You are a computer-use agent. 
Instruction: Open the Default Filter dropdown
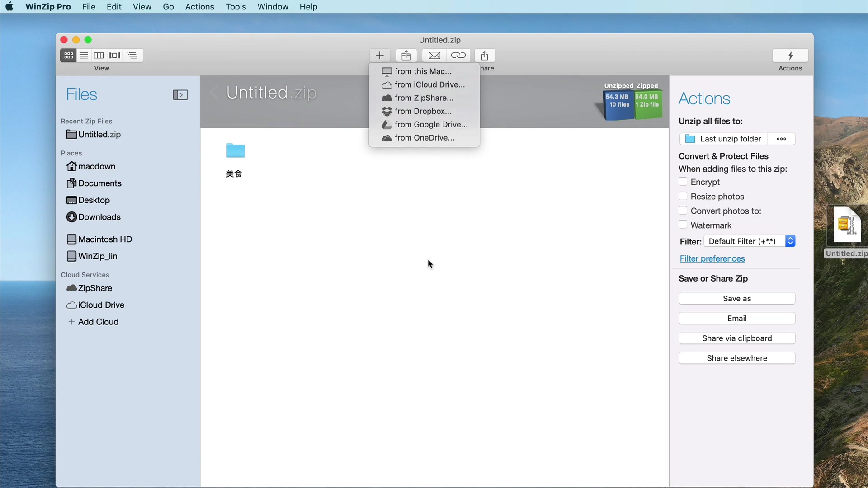click(x=750, y=241)
